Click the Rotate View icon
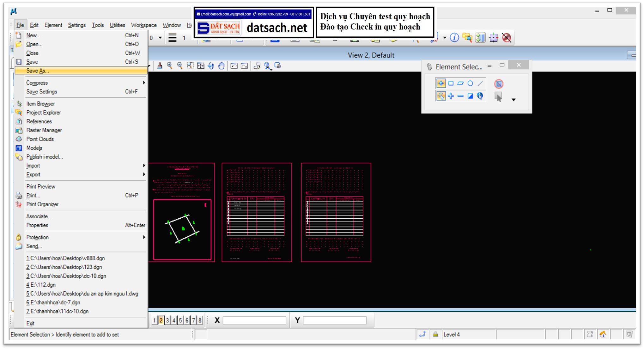644x349 pixels. point(211,66)
